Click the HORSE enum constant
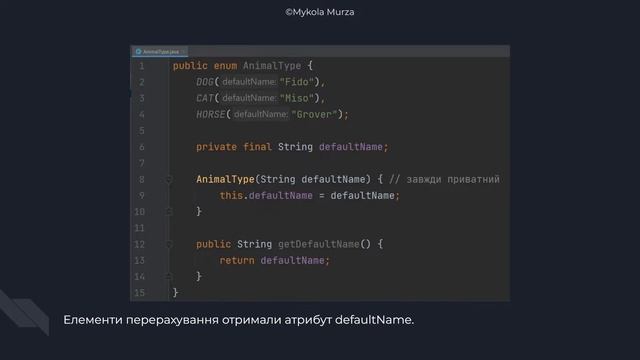The image size is (640, 360). [x=210, y=114]
